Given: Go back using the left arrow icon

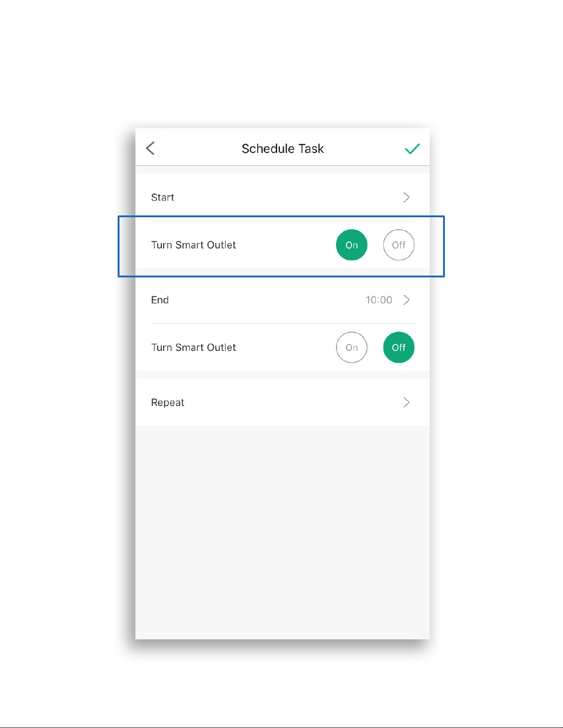Looking at the screenshot, I should (150, 148).
